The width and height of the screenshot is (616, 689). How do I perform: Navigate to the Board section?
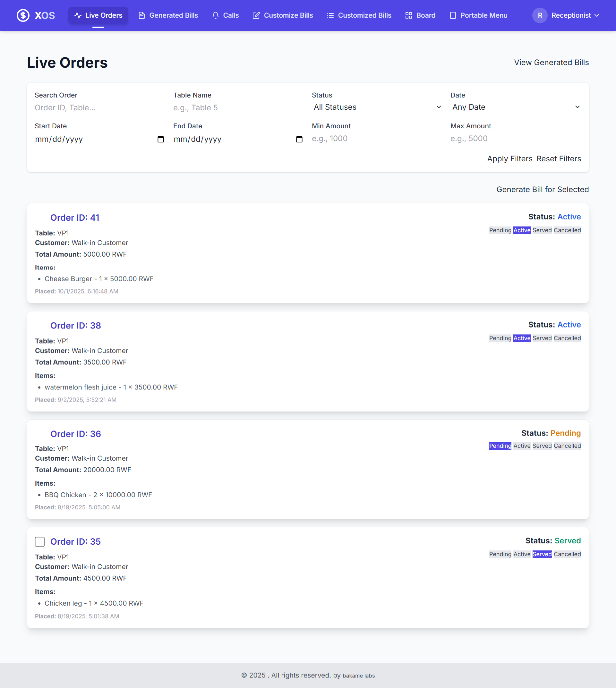click(x=424, y=15)
